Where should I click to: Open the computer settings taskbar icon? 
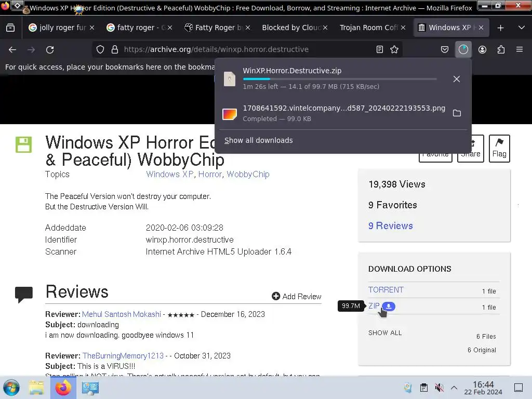pos(90,388)
